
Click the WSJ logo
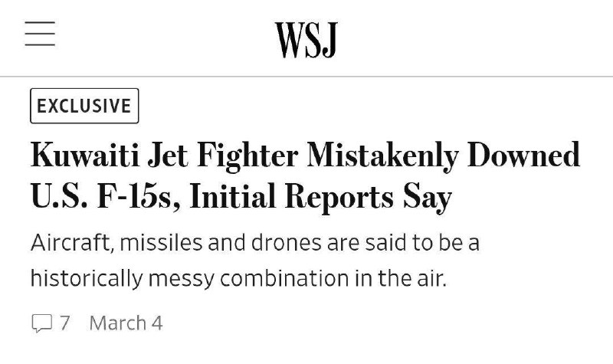[x=306, y=38]
